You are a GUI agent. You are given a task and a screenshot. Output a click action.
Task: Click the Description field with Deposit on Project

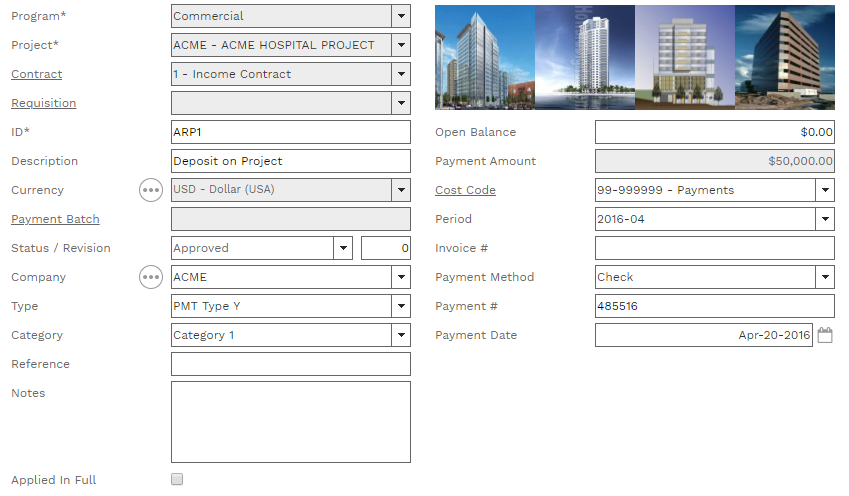(x=290, y=161)
